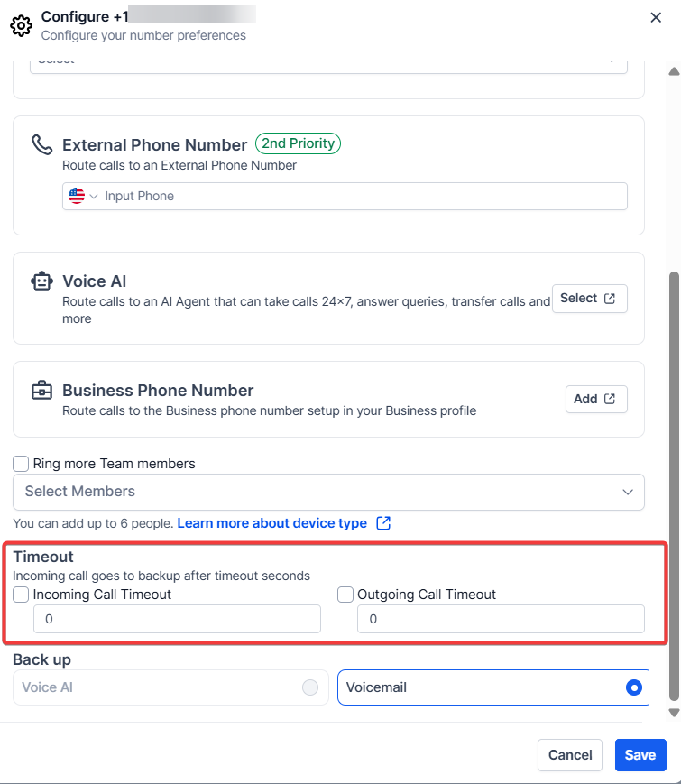Check the Incoming Call Timeout box

[21, 595]
